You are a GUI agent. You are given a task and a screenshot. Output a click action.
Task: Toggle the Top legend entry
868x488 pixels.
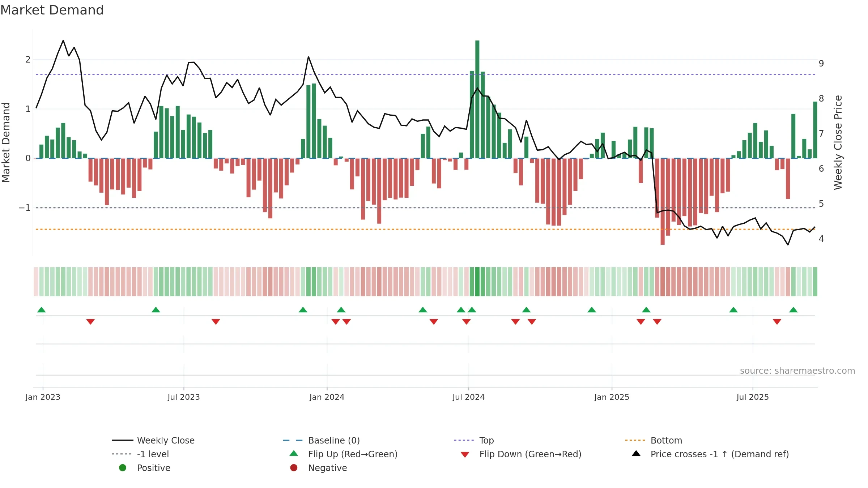tap(474, 440)
